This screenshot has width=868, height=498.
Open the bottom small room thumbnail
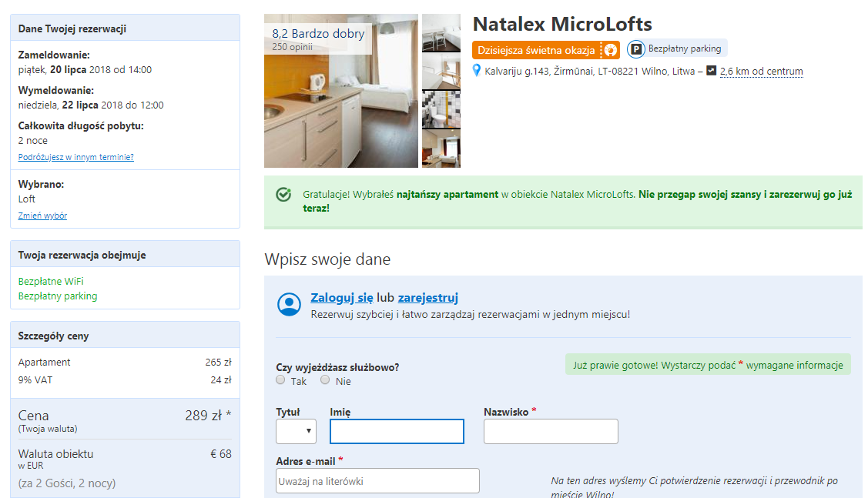click(x=441, y=149)
